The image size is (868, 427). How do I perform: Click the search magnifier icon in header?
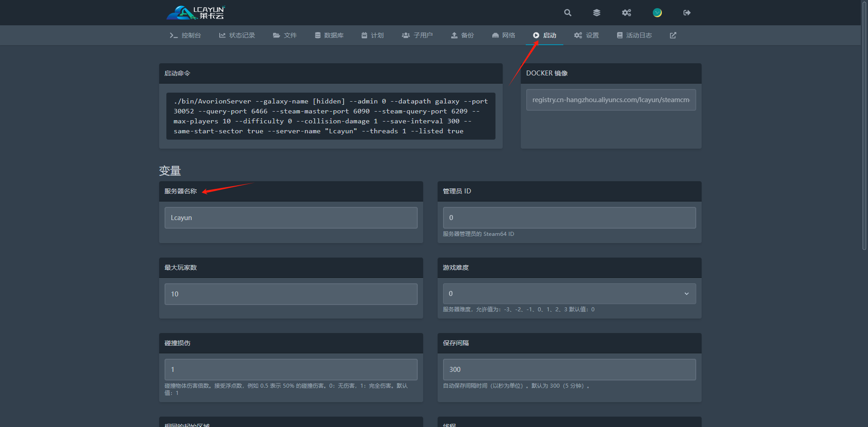tap(568, 13)
